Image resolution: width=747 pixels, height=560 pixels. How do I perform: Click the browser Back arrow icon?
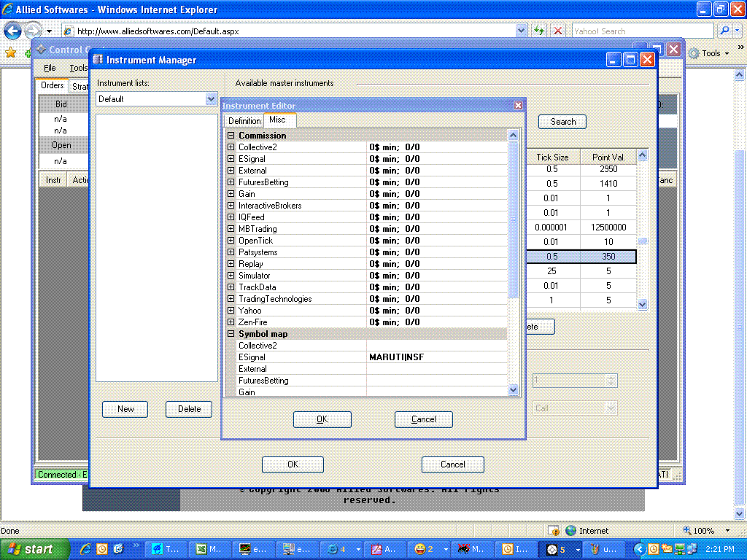pos(13,31)
